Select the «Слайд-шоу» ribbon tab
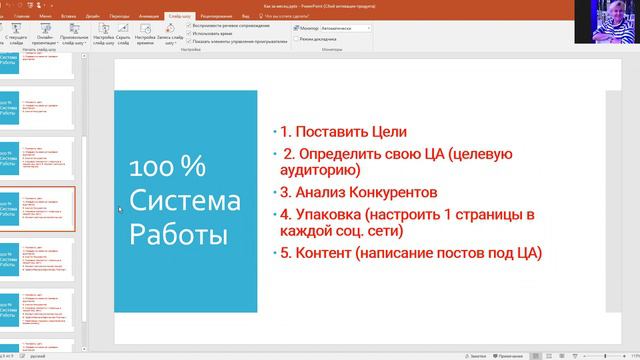This screenshot has height=360, width=640. click(180, 16)
